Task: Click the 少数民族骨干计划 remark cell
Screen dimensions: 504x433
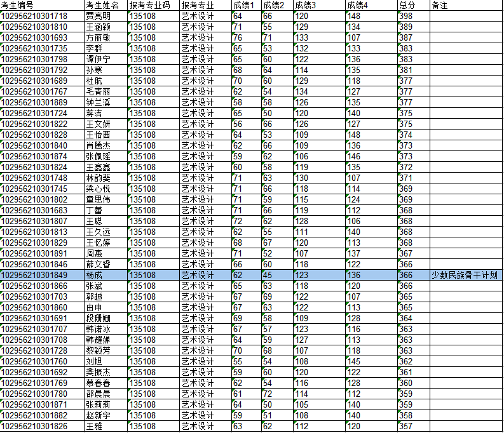Action: pyautogui.click(x=465, y=275)
